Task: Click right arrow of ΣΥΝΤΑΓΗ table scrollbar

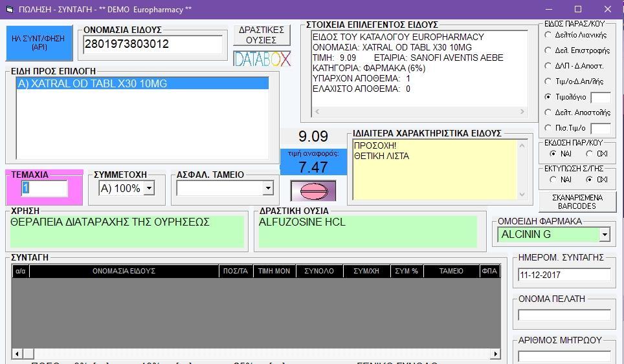Action: pos(495,353)
